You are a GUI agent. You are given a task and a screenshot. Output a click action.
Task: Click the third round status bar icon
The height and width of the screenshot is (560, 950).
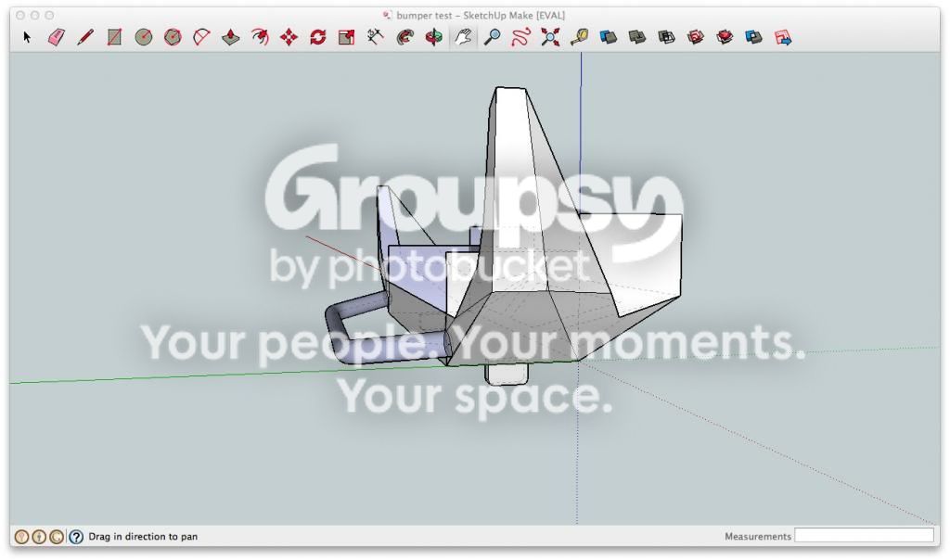click(57, 537)
